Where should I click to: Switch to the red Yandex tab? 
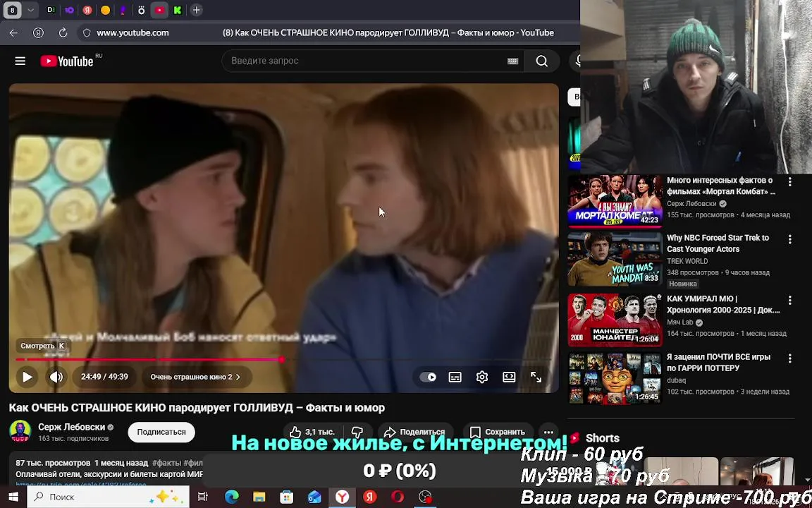(x=87, y=10)
